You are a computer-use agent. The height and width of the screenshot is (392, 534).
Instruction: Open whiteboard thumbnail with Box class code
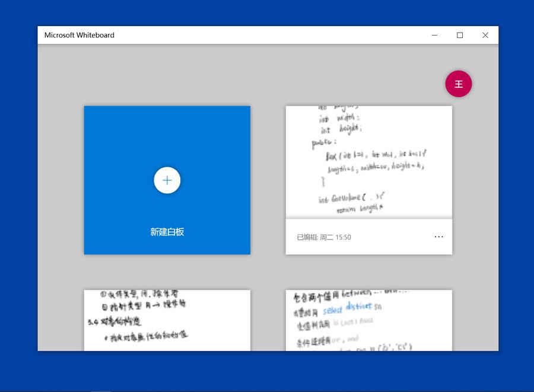369,162
